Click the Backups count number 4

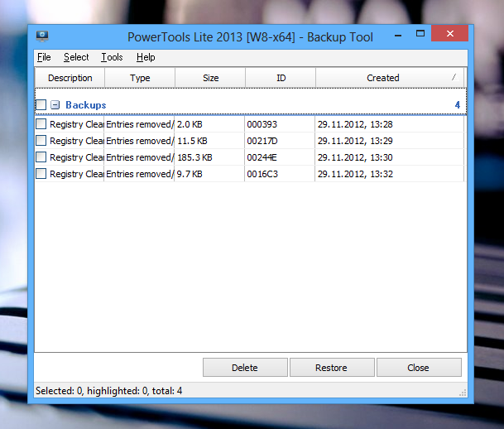coord(458,105)
